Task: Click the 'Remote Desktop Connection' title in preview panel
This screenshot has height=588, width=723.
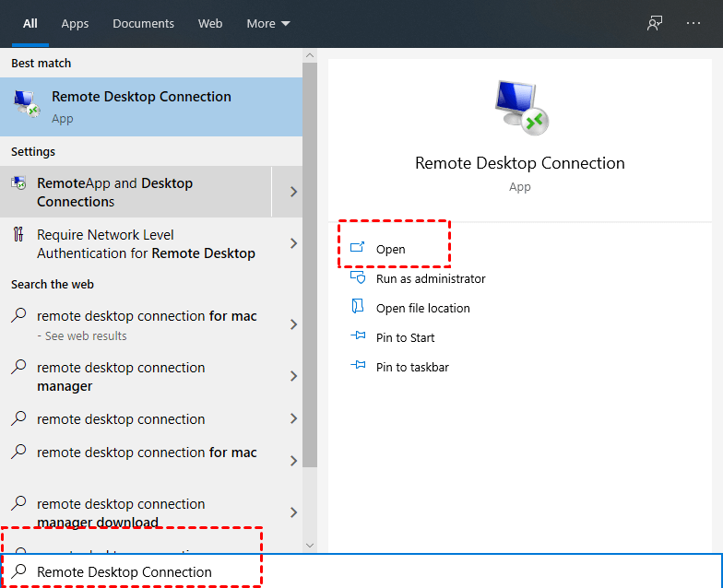Action: tap(520, 163)
